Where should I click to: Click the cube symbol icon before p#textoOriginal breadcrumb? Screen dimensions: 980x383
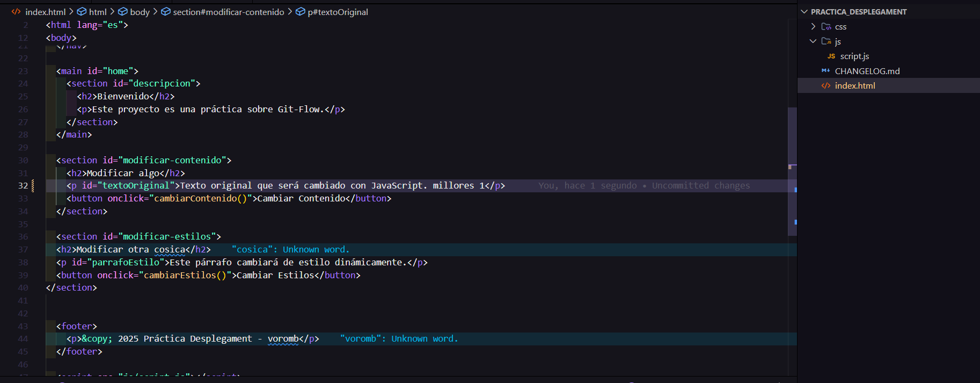(x=301, y=12)
